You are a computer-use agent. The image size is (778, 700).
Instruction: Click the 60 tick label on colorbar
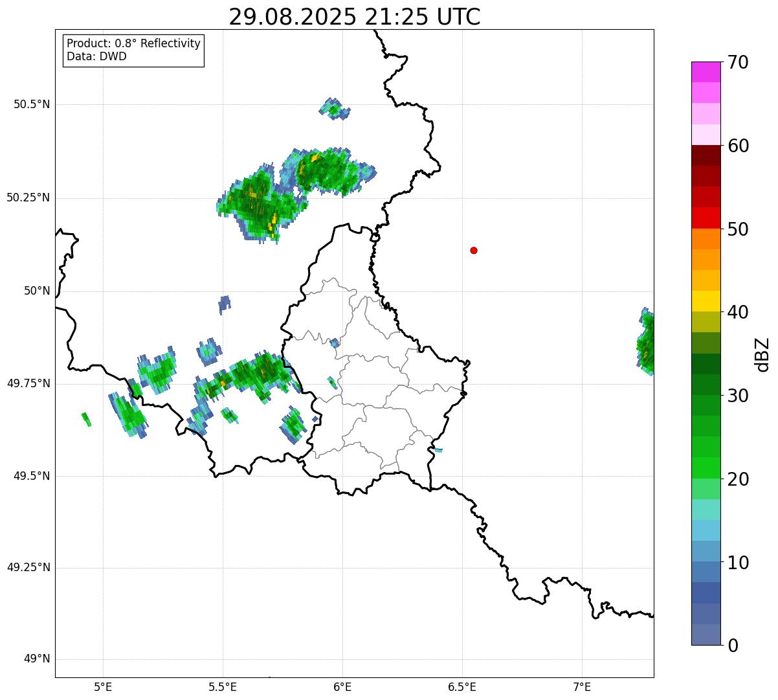737,146
